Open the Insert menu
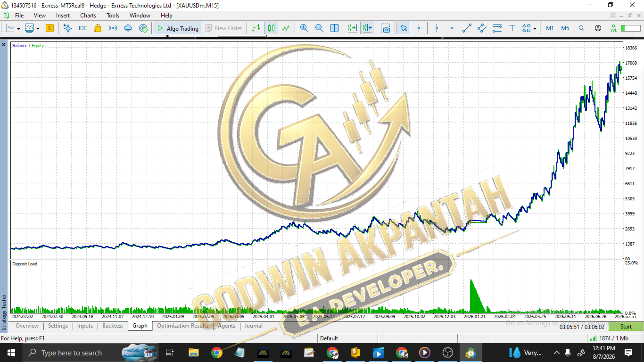The height and width of the screenshot is (362, 644). click(63, 16)
